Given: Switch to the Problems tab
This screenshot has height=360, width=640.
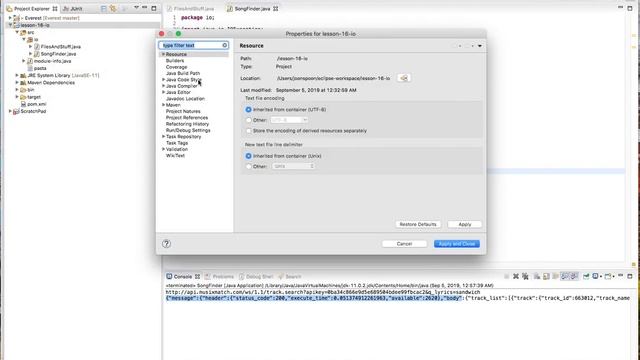Looking at the screenshot, I should tap(220, 276).
